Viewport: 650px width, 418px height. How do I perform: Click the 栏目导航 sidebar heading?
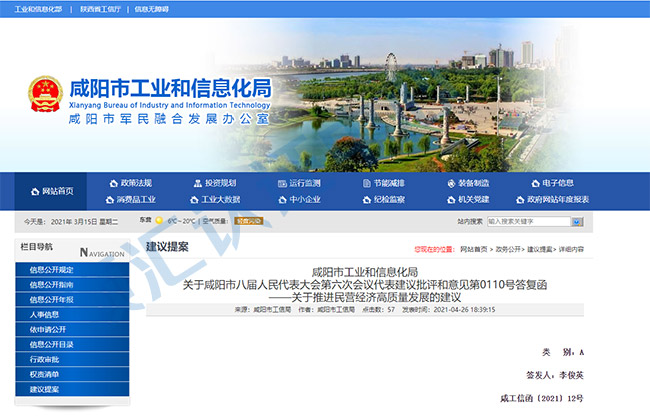pos(36,247)
